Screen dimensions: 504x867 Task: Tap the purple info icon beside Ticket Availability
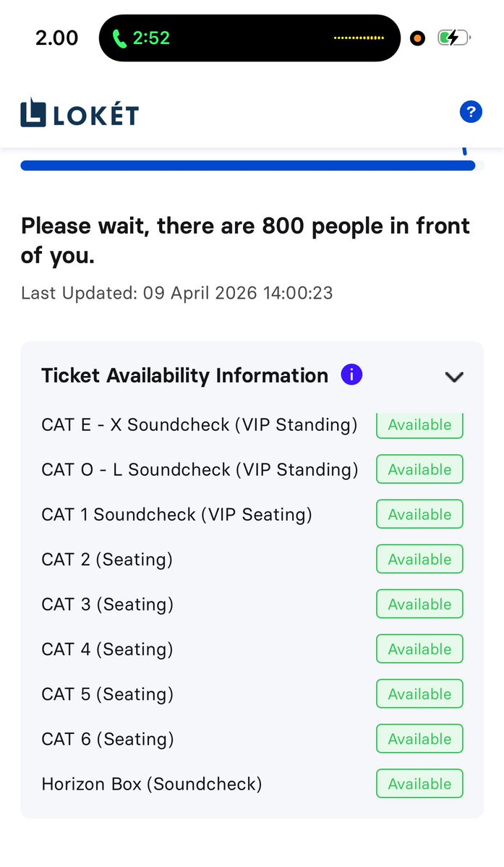351,375
